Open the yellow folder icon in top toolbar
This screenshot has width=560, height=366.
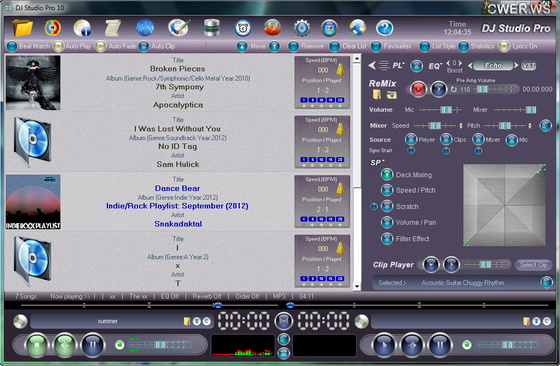pyautogui.click(x=22, y=28)
